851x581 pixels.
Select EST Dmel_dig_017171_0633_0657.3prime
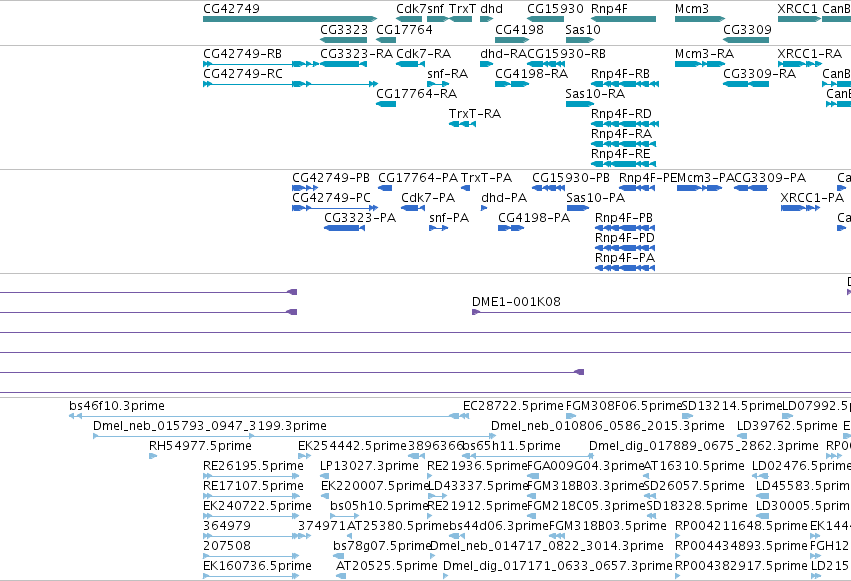[x=557, y=567]
